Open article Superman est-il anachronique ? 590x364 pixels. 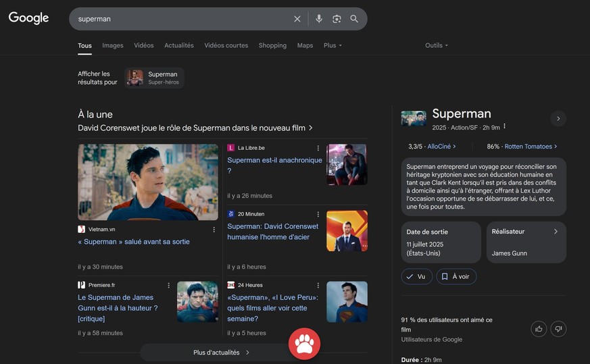274,165
